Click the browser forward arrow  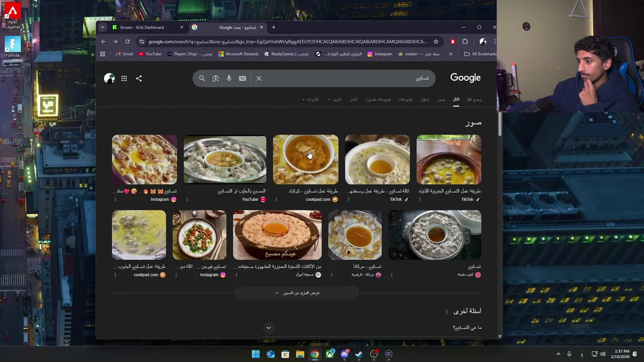[x=115, y=42]
